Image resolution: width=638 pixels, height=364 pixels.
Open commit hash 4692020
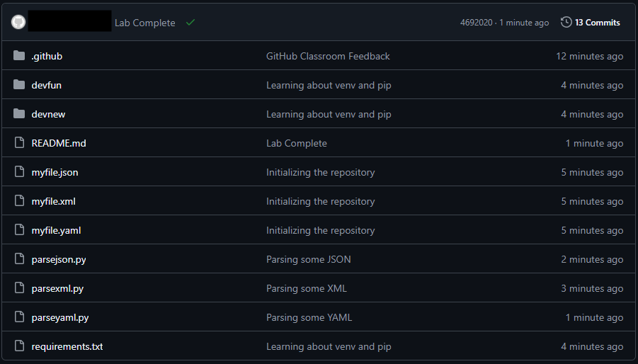point(476,23)
